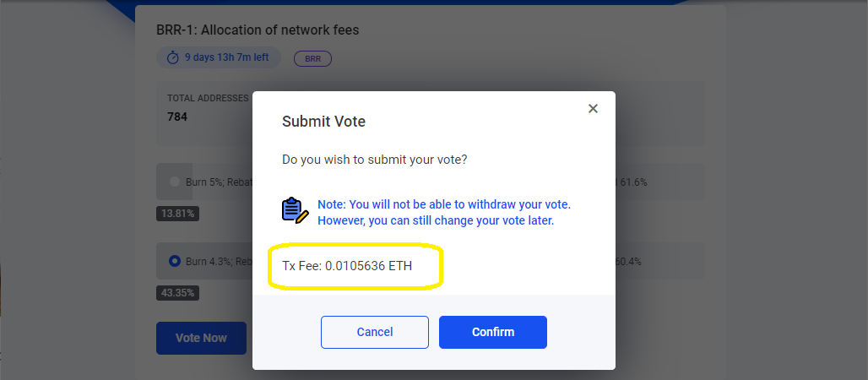Click the total addresses count 784
This screenshot has height=380, width=868.
coord(177,117)
